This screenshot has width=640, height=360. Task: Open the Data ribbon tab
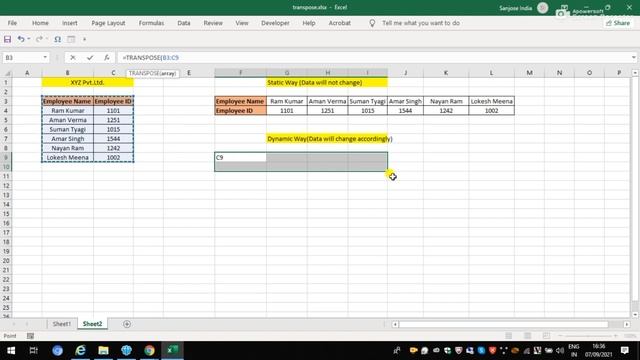184,23
